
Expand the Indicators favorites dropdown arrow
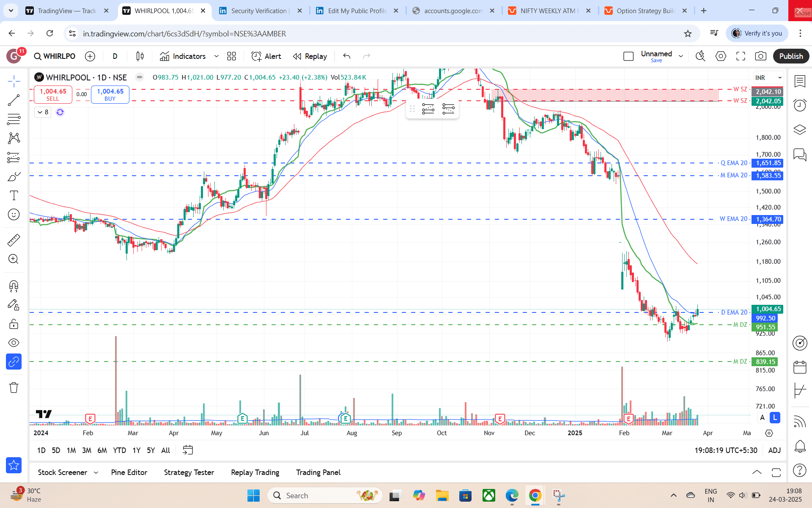217,56
